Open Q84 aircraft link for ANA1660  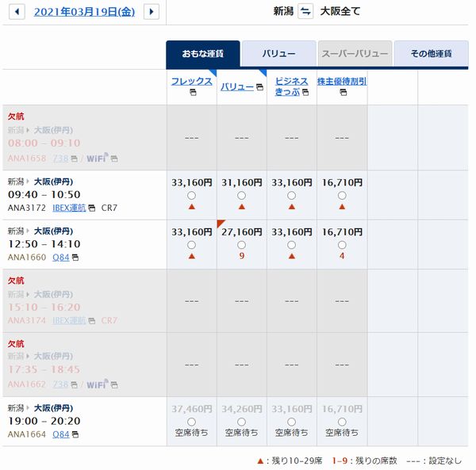pos(61,258)
